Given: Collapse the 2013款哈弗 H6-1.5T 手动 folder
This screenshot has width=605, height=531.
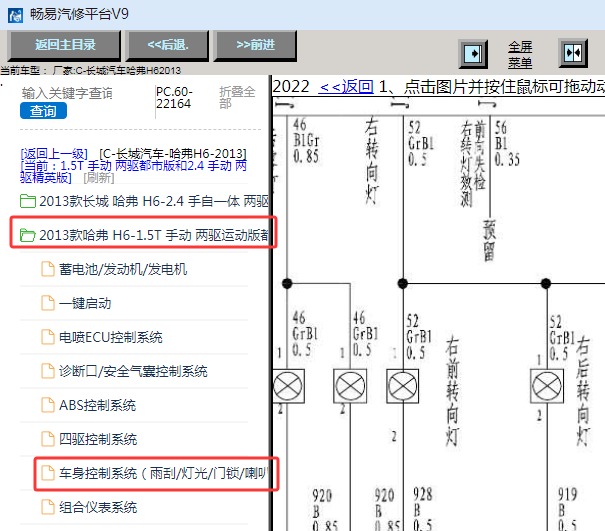Looking at the screenshot, I should pyautogui.click(x=144, y=235).
